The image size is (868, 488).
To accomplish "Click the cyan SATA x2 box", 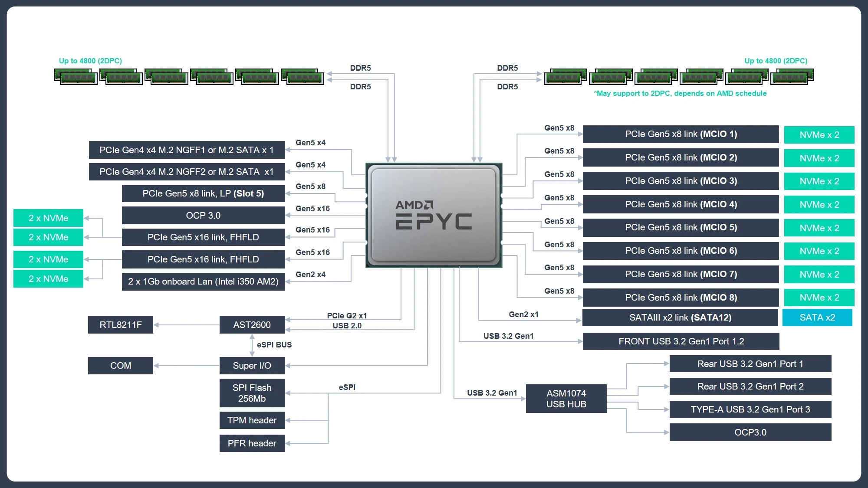I will pyautogui.click(x=817, y=318).
